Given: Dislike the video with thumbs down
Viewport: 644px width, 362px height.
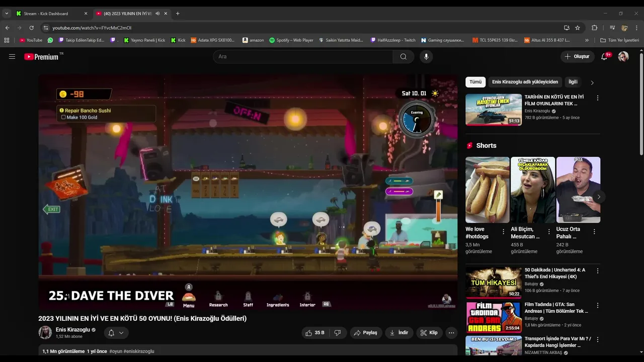Looking at the screenshot, I should pyautogui.click(x=338, y=333).
